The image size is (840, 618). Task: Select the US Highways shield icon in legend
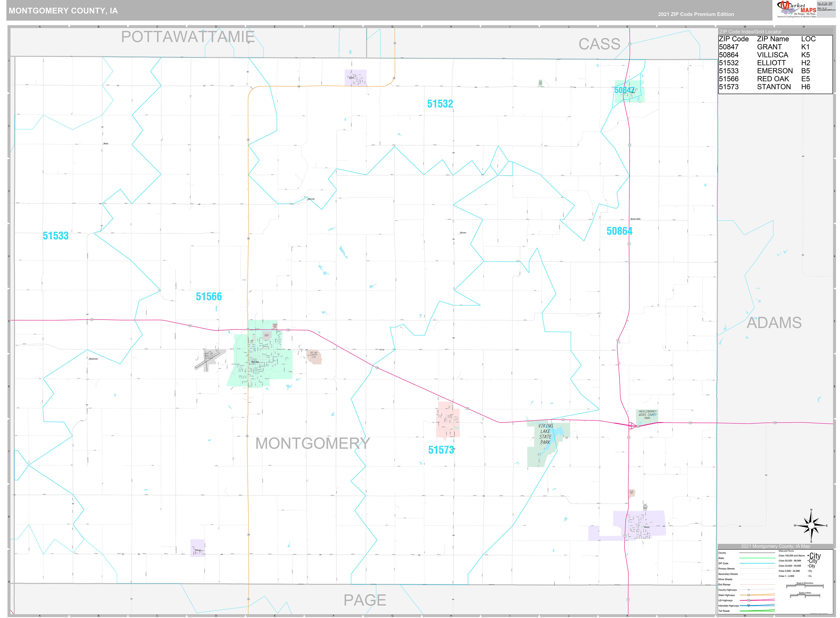click(749, 600)
